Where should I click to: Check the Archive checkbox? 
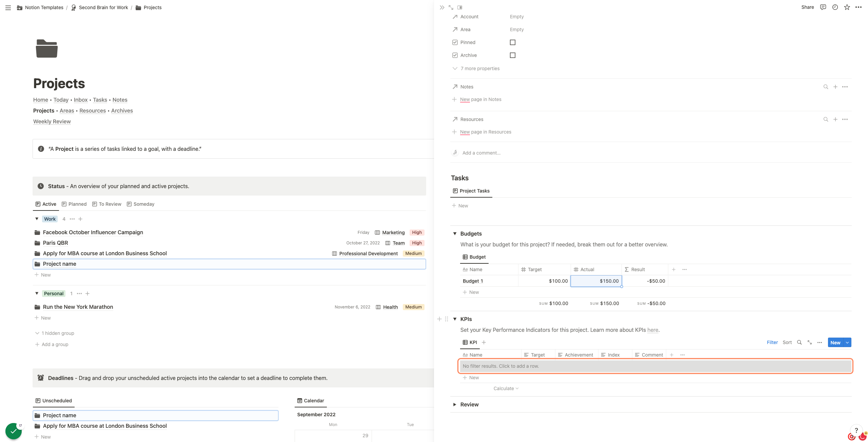[513, 55]
